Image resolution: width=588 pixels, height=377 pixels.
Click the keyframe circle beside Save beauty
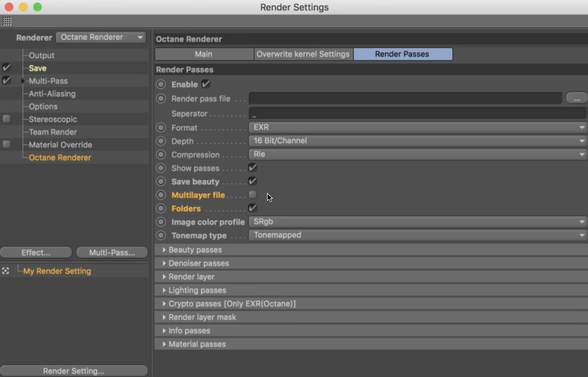click(x=161, y=181)
